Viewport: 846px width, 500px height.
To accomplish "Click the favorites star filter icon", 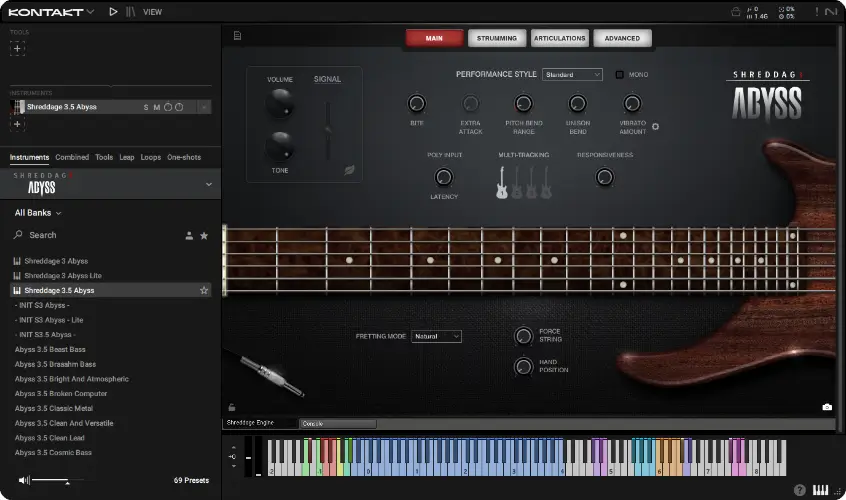I will [x=204, y=235].
